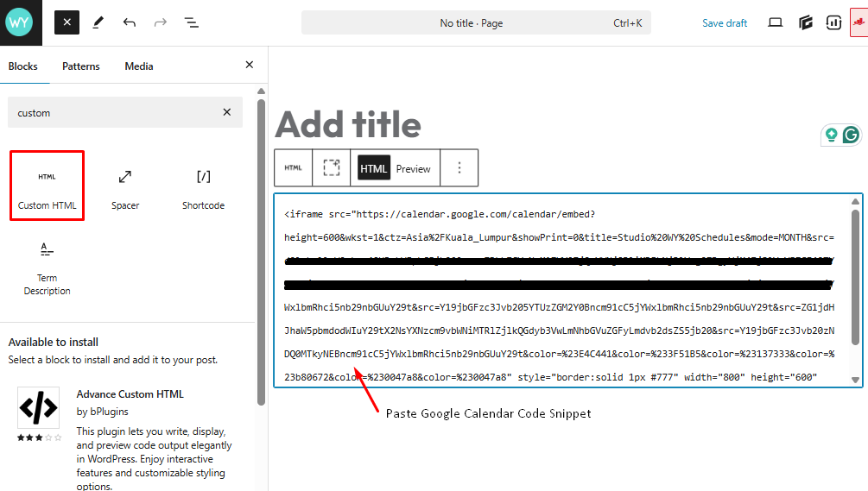Viewport: 868px width, 491px height.
Task: Open the stats chart icon in top bar
Action: coord(833,22)
